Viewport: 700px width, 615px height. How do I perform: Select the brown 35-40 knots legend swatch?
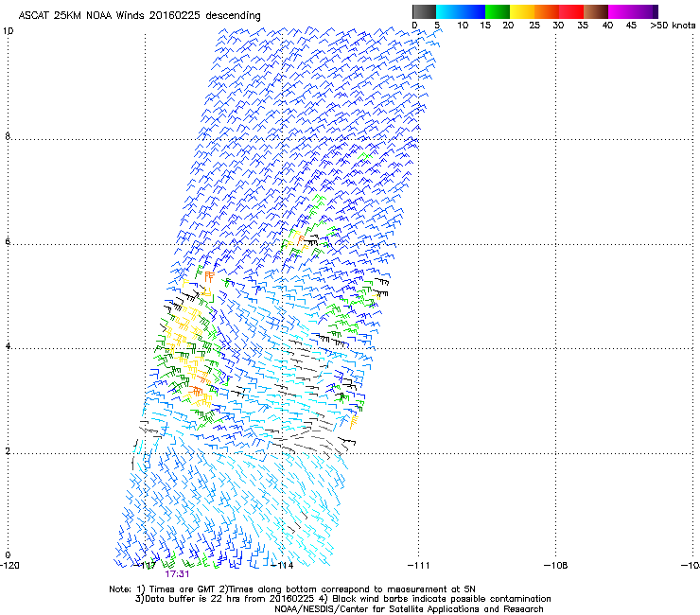coord(596,11)
